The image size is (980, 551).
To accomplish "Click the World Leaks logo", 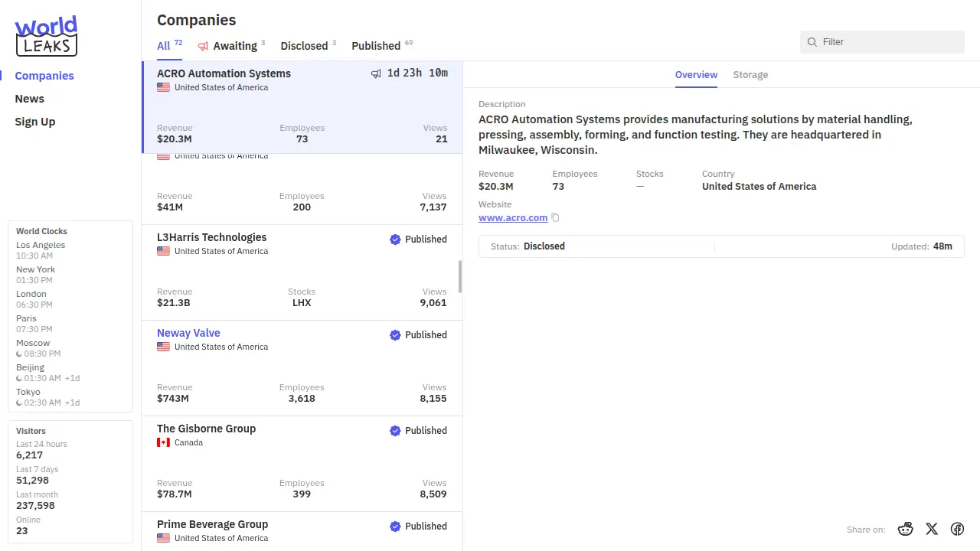I will click(x=46, y=36).
